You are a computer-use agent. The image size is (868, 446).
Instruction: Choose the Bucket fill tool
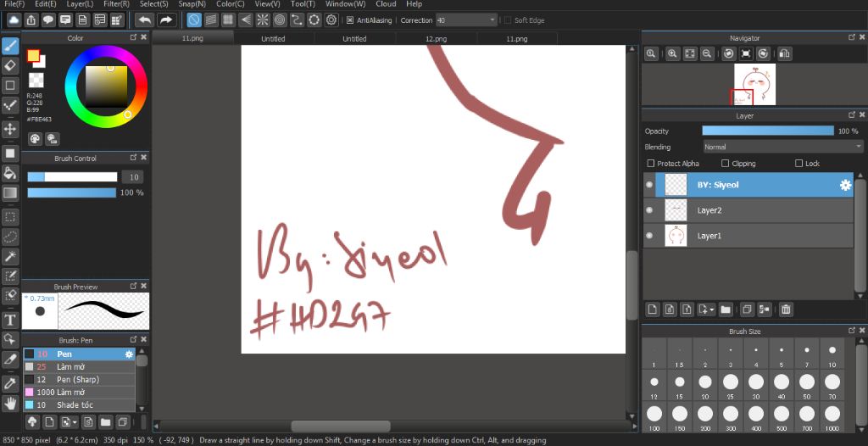click(10, 172)
